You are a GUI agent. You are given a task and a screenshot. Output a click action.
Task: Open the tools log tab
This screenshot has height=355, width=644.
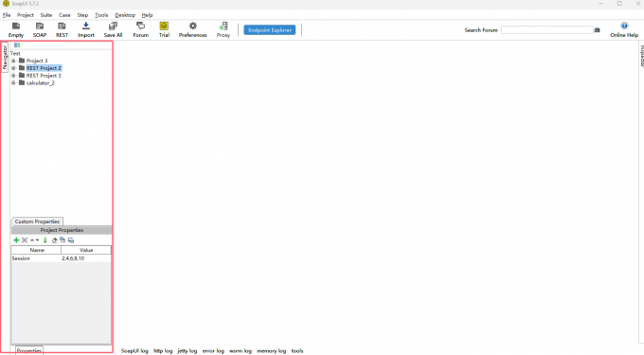[x=297, y=351]
